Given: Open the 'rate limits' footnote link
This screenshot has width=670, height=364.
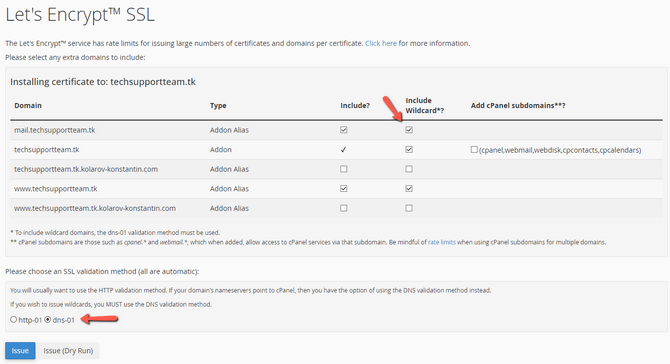Looking at the screenshot, I should 441,242.
